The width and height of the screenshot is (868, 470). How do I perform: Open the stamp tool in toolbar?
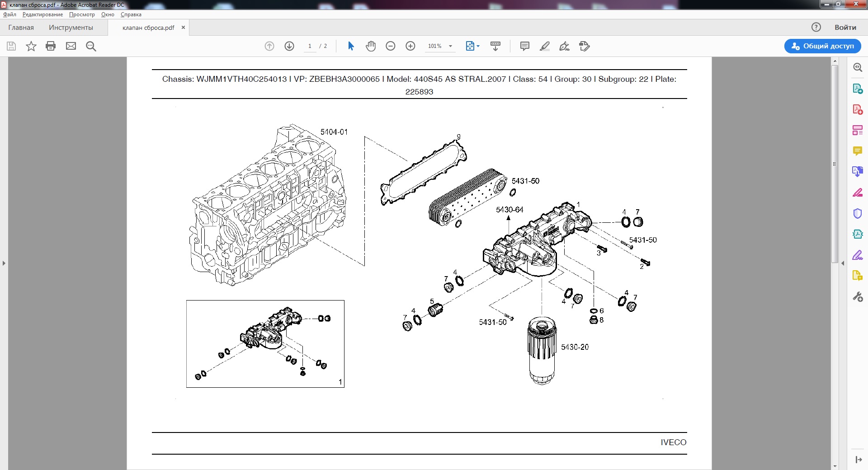coord(585,46)
